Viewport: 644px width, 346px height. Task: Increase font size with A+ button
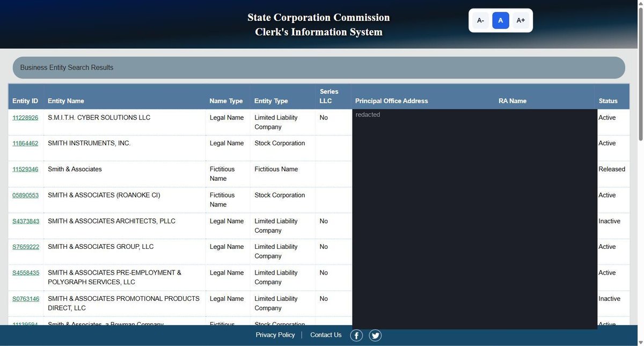(521, 20)
